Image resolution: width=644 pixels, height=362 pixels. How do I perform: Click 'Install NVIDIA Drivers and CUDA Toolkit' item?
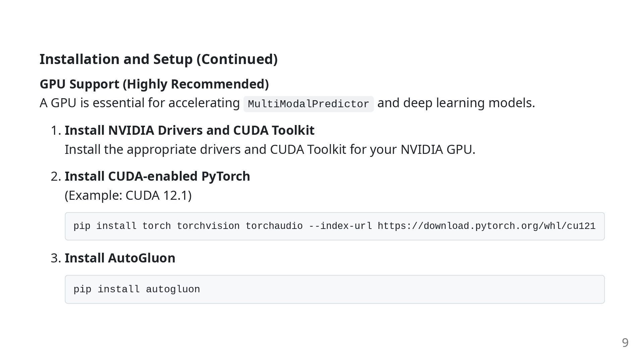coord(190,130)
